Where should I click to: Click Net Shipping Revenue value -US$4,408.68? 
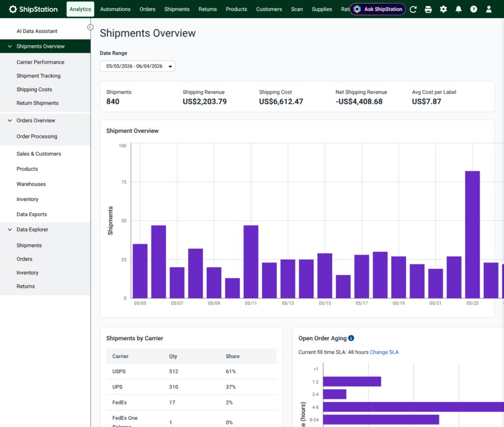click(359, 101)
